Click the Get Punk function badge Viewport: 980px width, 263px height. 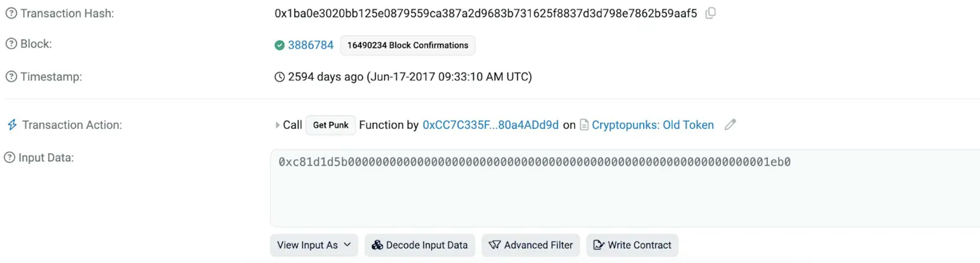pyautogui.click(x=330, y=125)
